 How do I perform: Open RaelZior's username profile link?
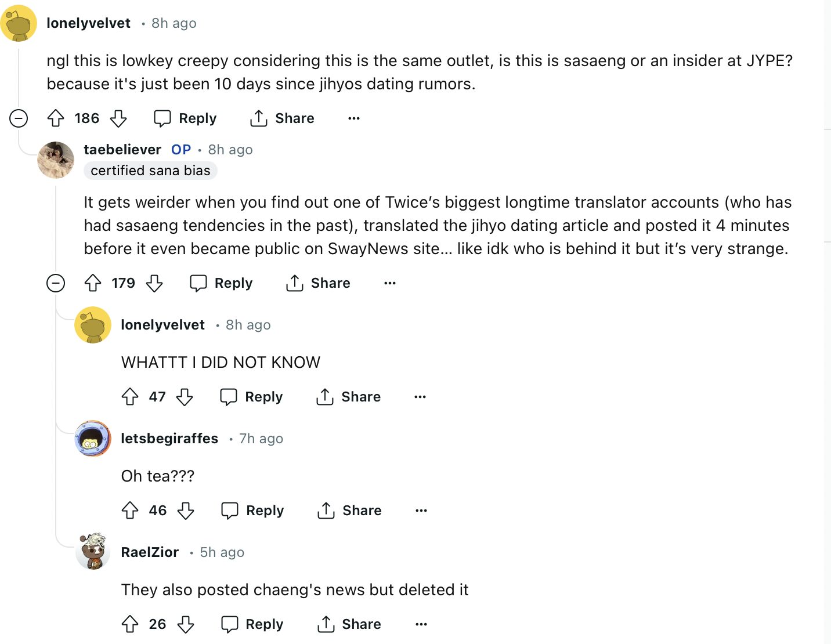pyautogui.click(x=150, y=552)
